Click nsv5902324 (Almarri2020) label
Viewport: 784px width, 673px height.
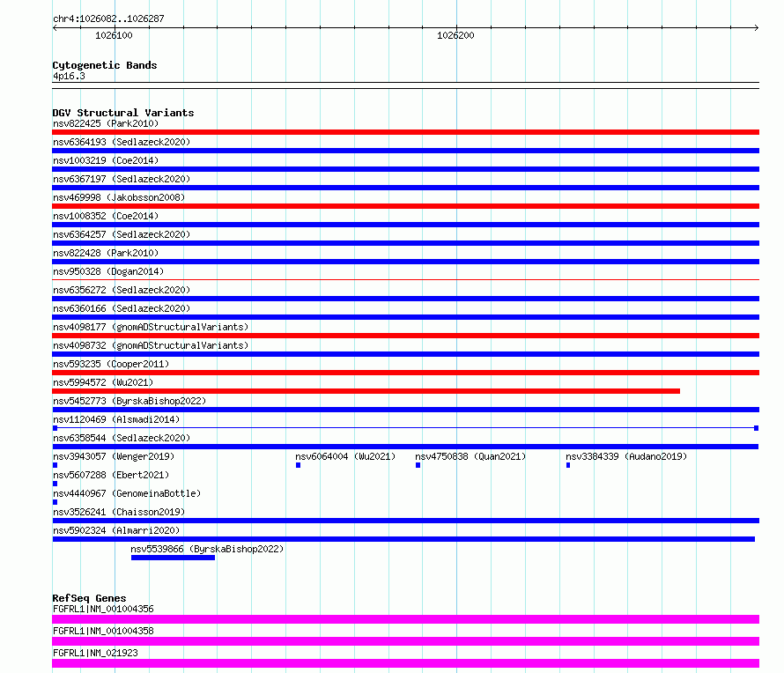coord(116,530)
